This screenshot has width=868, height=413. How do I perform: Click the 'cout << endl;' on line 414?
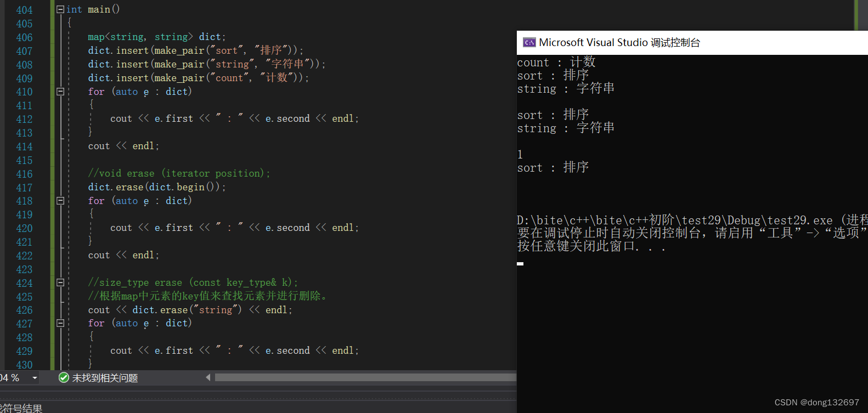pyautogui.click(x=123, y=146)
